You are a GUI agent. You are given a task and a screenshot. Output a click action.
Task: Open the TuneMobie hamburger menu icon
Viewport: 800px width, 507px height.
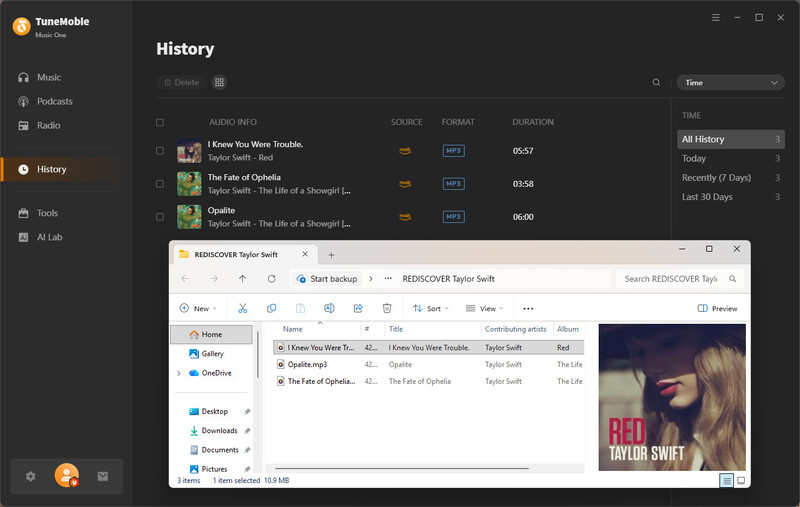pyautogui.click(x=716, y=17)
